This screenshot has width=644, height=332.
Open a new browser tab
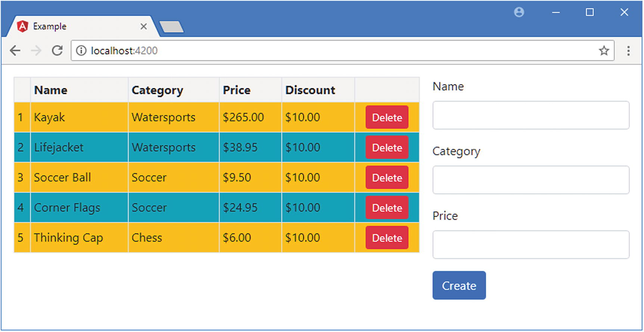tap(171, 27)
